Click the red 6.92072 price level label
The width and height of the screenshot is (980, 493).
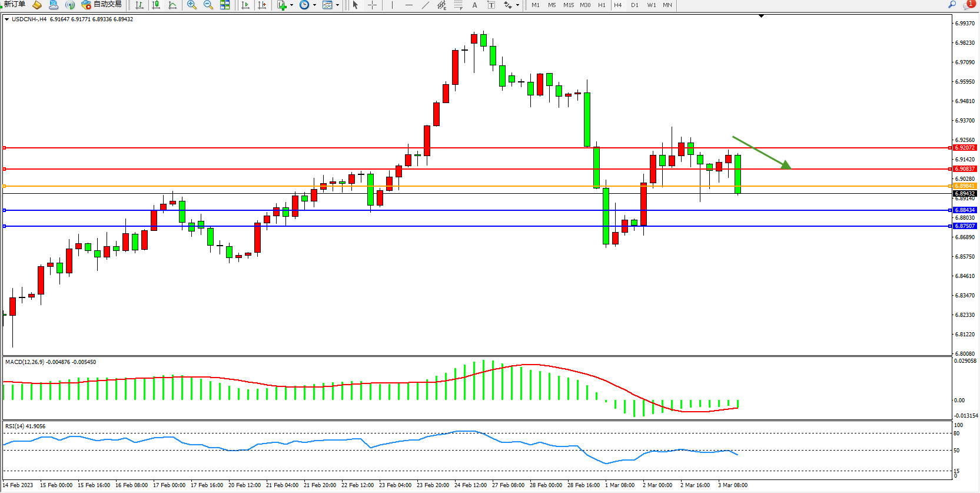click(965, 148)
